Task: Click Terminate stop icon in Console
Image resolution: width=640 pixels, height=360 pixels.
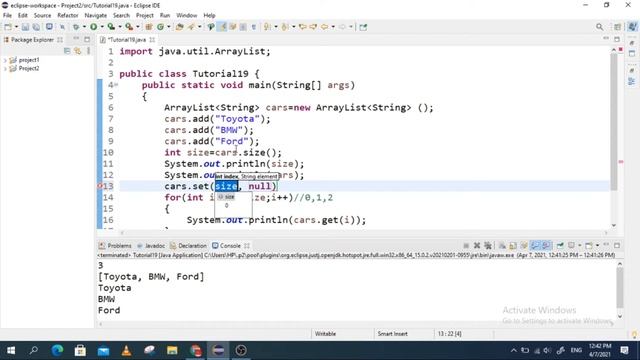Action: click(x=466, y=245)
